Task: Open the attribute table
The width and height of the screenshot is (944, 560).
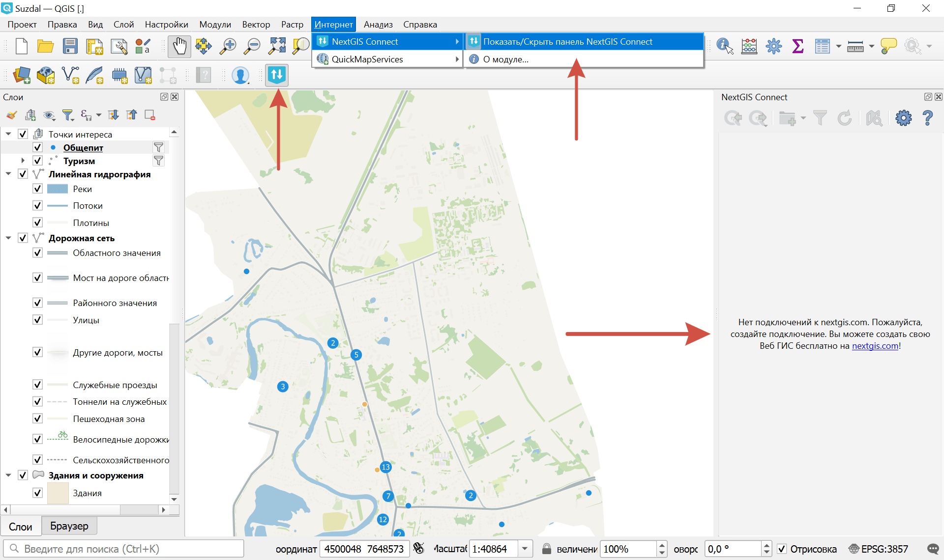Action: (824, 46)
